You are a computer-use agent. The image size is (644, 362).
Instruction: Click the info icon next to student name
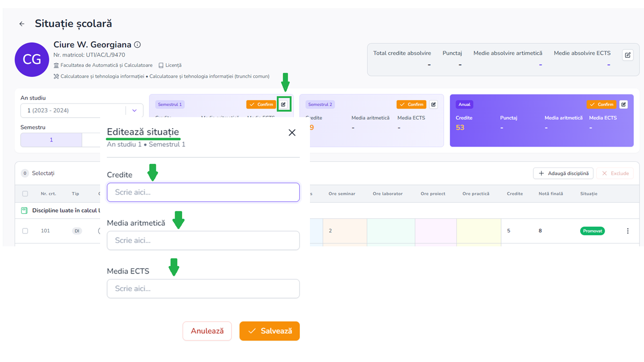pos(137,45)
